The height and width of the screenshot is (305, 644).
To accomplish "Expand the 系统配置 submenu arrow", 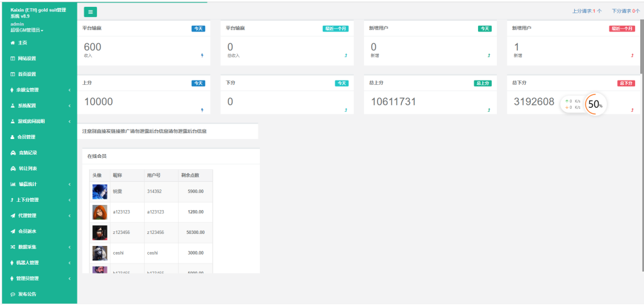I will click(x=69, y=106).
